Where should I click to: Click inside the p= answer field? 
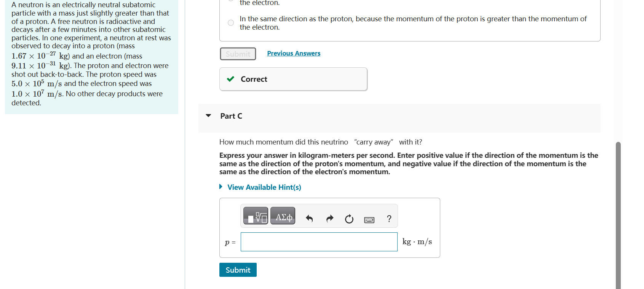318,242
